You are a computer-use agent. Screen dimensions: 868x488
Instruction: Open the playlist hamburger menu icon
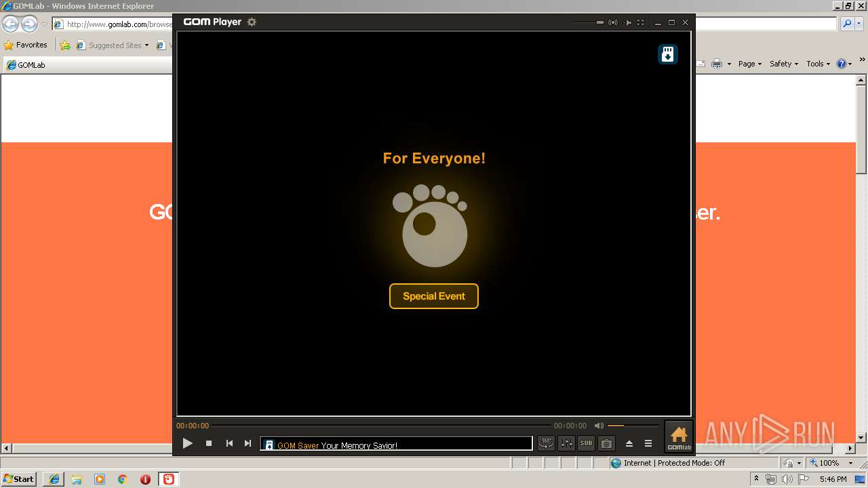648,443
